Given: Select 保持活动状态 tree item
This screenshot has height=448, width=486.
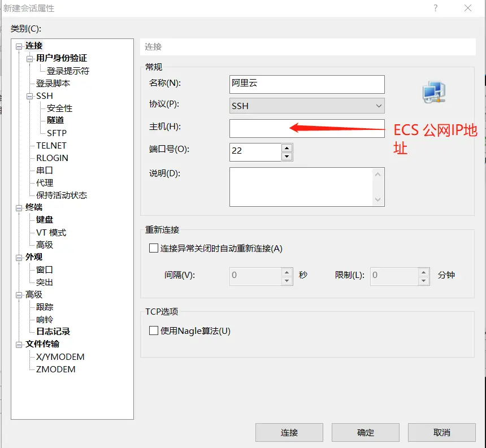Looking at the screenshot, I should [x=62, y=195].
